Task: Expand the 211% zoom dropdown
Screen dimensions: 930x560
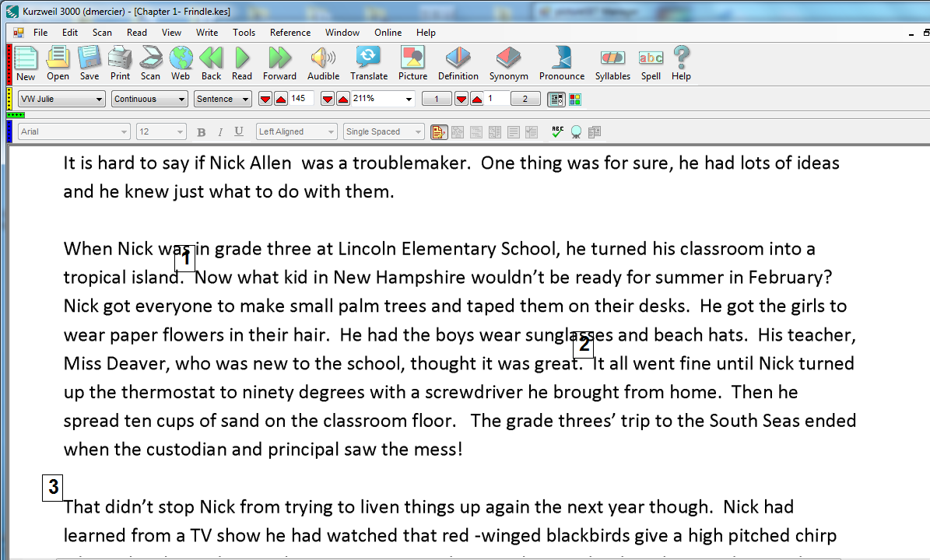Action: coord(409,99)
